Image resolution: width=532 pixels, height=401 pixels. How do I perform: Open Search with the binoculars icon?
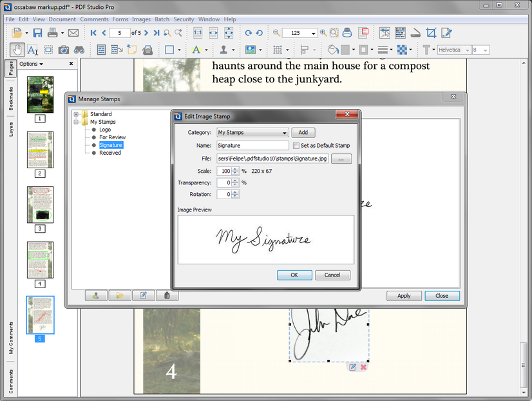coord(79,50)
